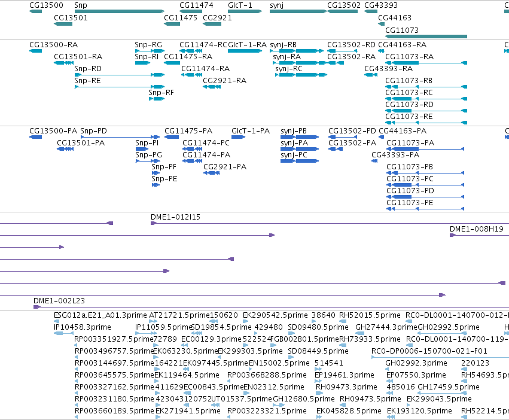Select the CG11073-RB transcript label
Screen dimensions: 509x420
point(409,81)
